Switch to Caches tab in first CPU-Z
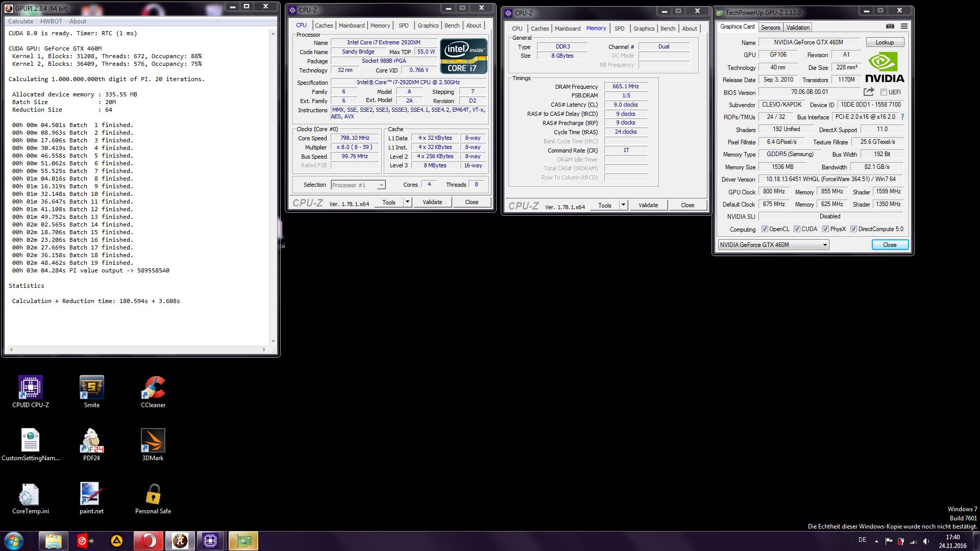The width and height of the screenshot is (980, 551). pyautogui.click(x=324, y=26)
